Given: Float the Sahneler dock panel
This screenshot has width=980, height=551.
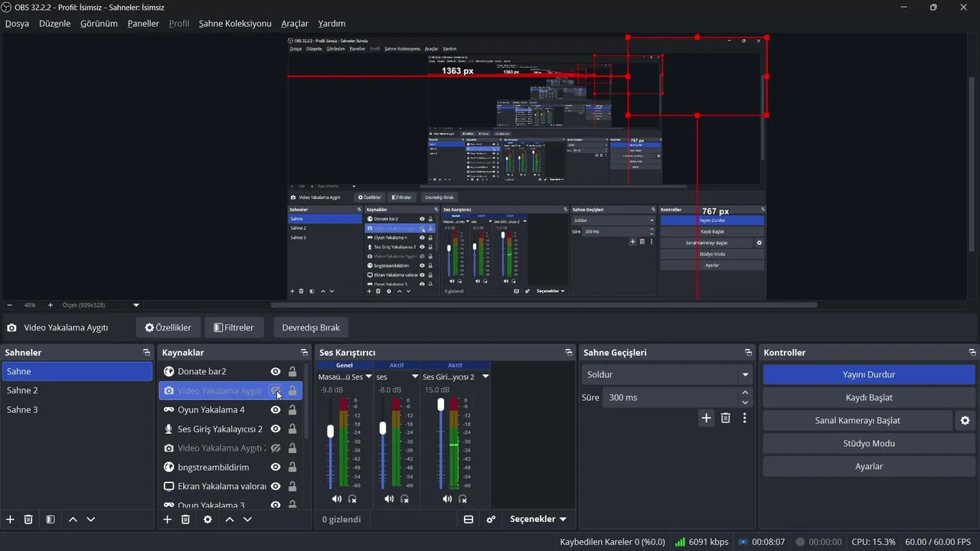Looking at the screenshot, I should (146, 353).
